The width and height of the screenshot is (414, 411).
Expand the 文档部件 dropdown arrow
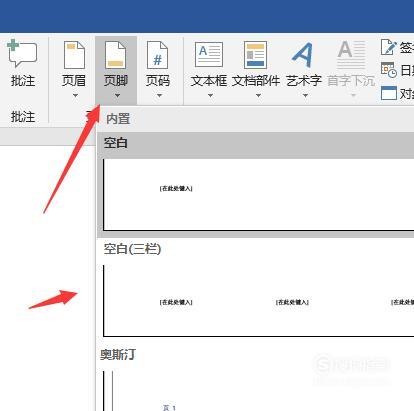tap(258, 96)
